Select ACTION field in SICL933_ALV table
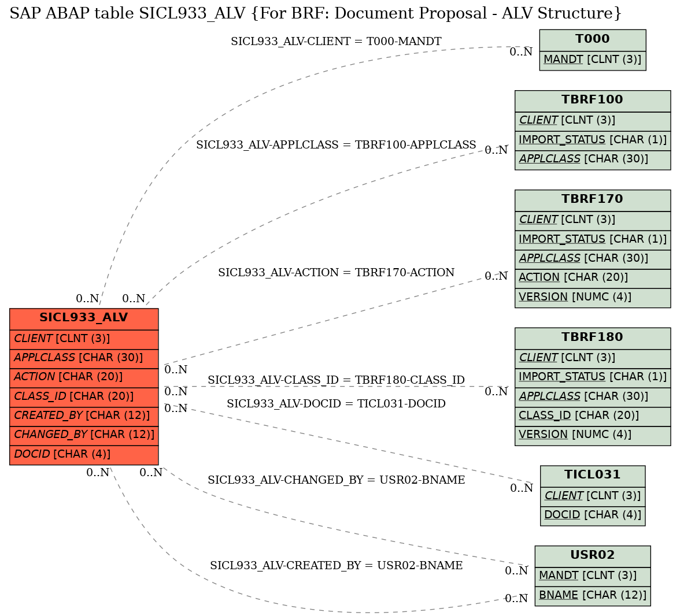Screen dimensions: 680x616 (84, 378)
